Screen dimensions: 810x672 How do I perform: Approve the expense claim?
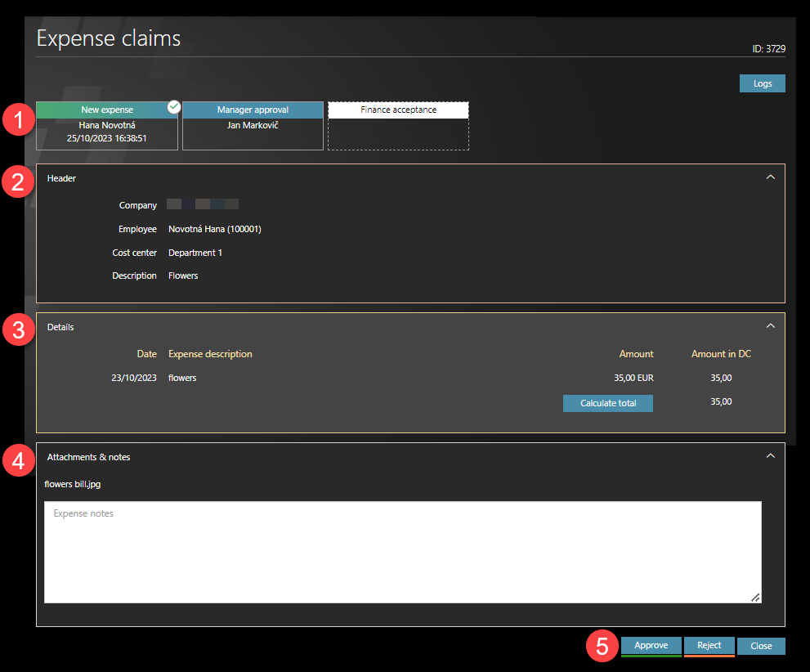(x=651, y=646)
